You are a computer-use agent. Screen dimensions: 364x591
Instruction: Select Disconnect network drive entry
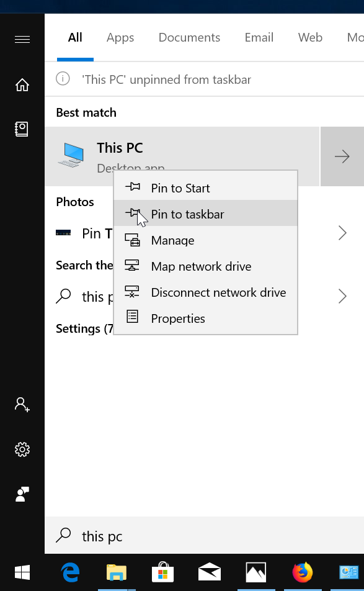point(218,292)
